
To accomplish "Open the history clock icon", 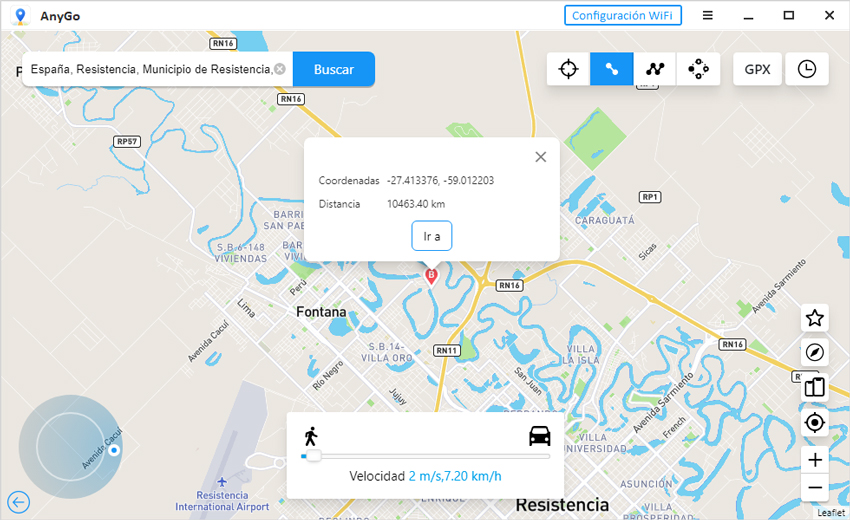I will 807,69.
